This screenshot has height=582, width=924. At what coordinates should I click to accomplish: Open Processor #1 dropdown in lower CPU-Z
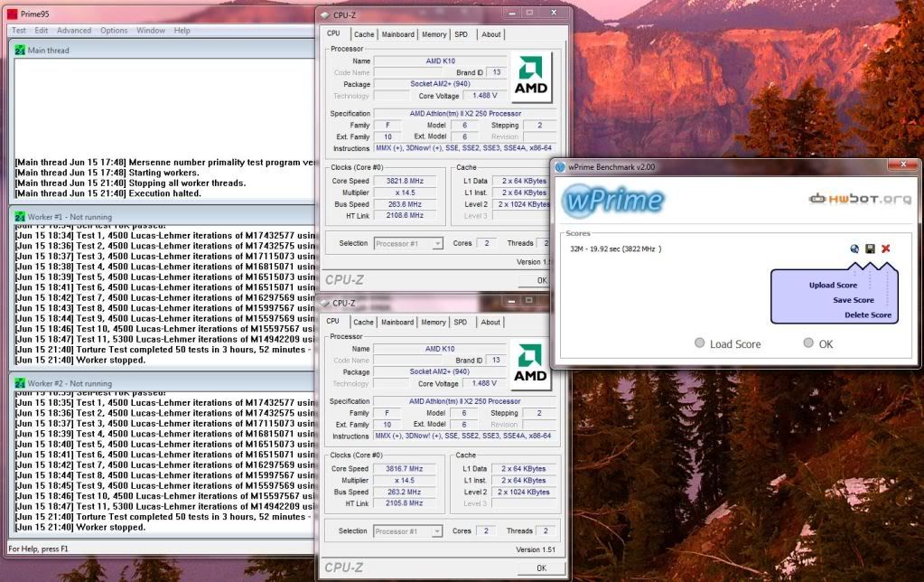pos(408,530)
